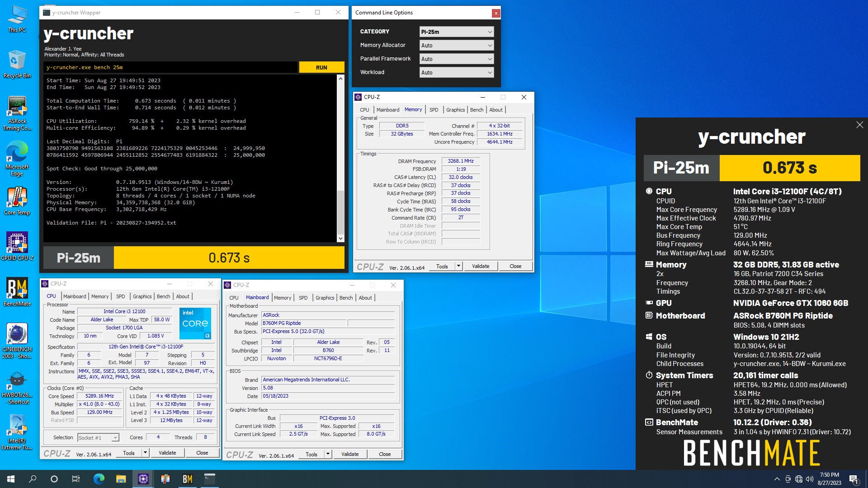Open Task View on taskbar
This screenshot has width=868, height=488.
(76, 479)
